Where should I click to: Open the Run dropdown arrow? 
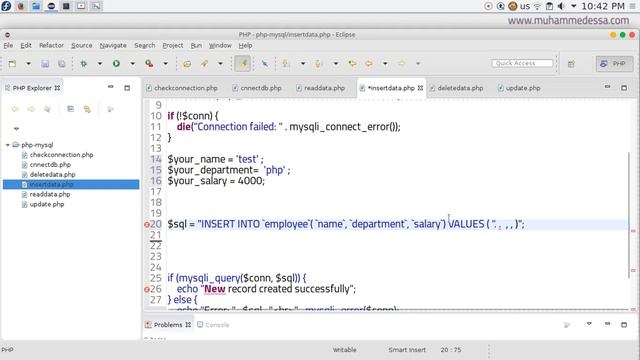132,64
